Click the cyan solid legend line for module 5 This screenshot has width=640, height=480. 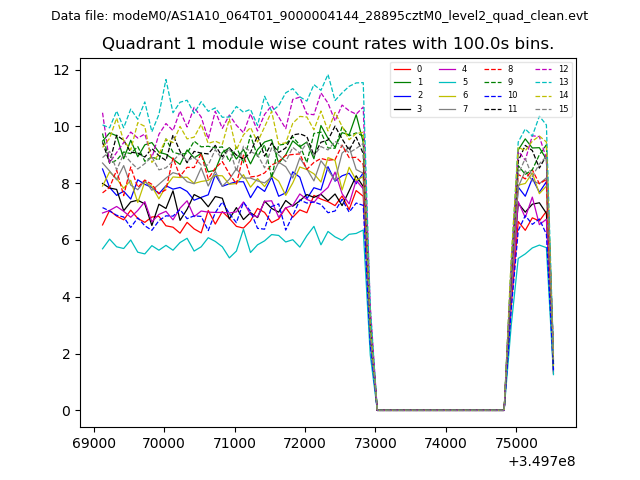pyautogui.click(x=448, y=82)
